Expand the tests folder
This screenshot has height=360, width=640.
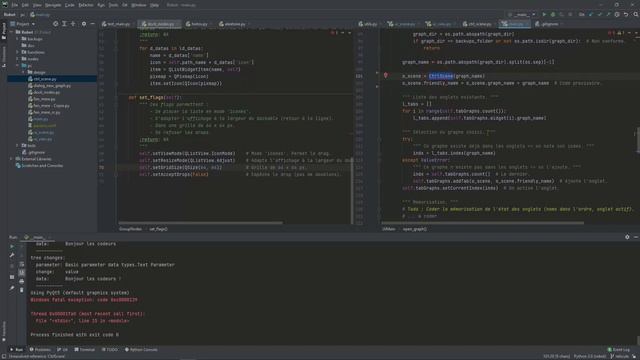18,145
